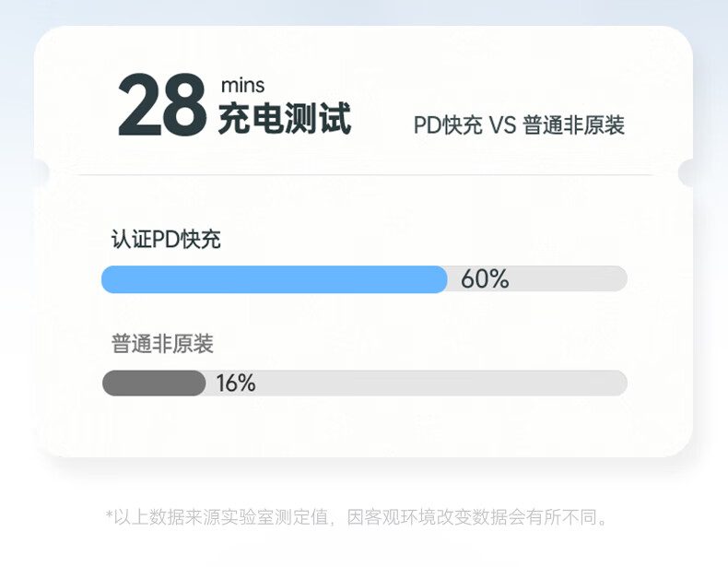Click the blue PD fast charge bar fill

tap(273, 279)
